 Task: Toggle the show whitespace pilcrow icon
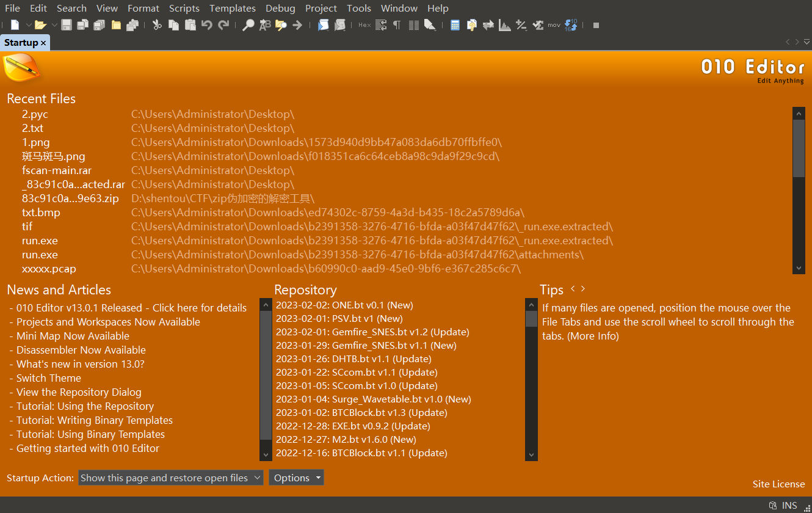point(397,25)
